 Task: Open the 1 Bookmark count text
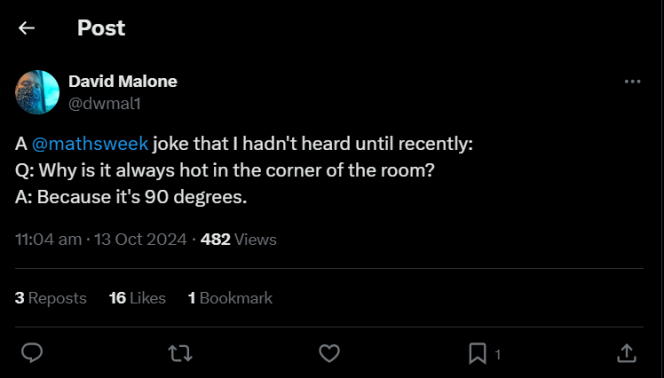point(230,298)
